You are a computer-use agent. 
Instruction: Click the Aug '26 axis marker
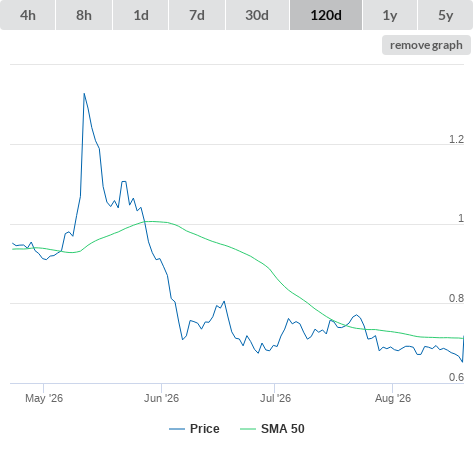pos(393,398)
